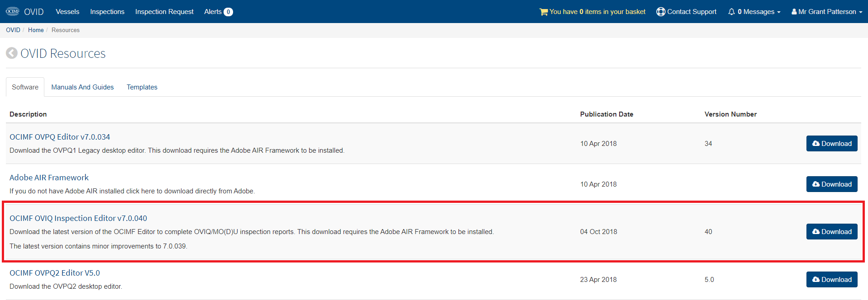Click the OCIMF logo icon
868x300 pixels.
13,11
